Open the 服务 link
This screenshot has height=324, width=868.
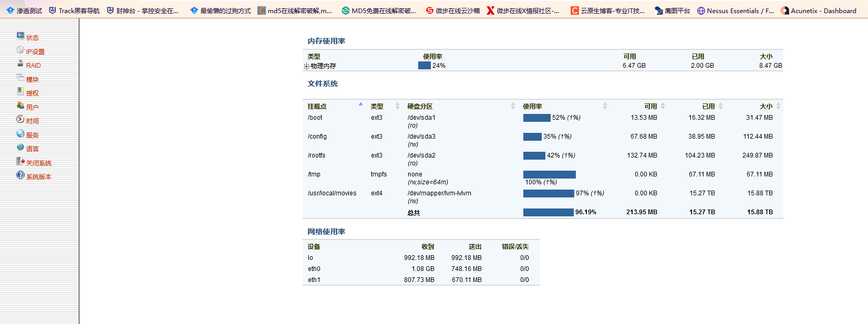pyautogui.click(x=33, y=135)
